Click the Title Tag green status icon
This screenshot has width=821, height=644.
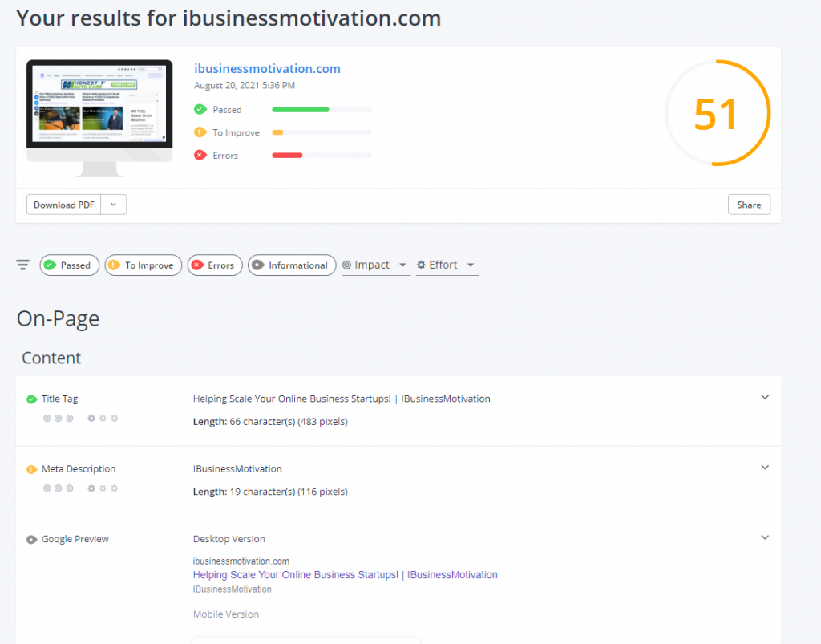coord(31,399)
